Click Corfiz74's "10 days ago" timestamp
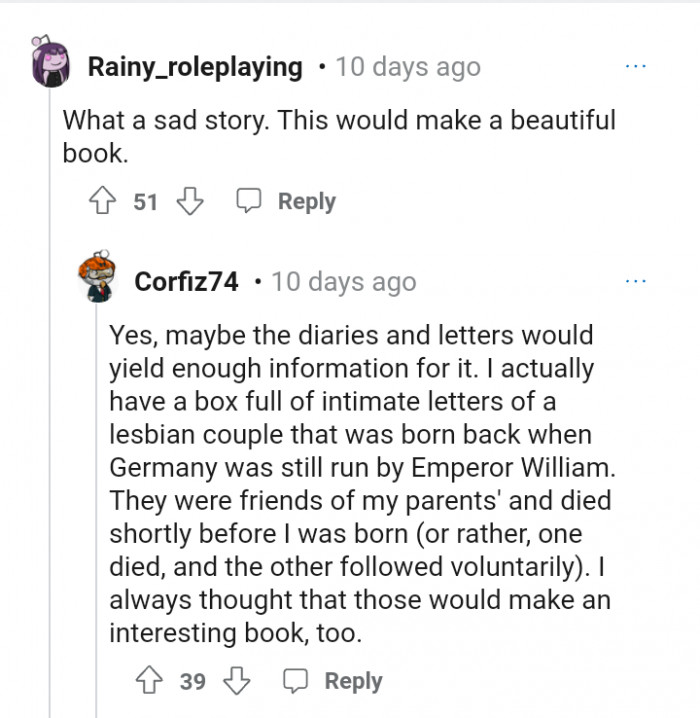Image resolution: width=700 pixels, height=718 pixels. point(343,282)
